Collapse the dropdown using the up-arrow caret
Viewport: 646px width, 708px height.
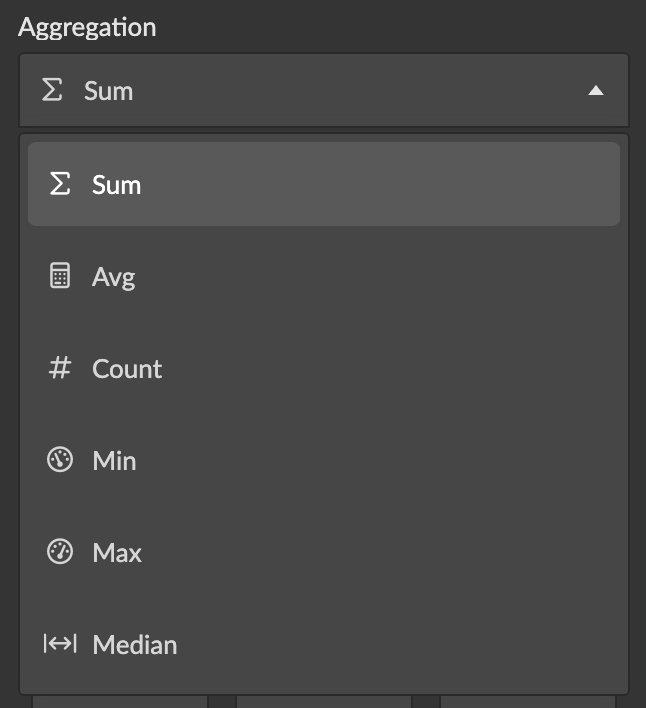(596, 91)
